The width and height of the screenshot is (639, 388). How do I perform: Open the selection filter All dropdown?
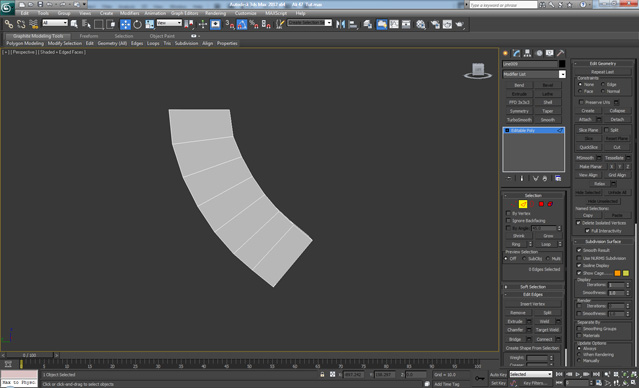(55, 23)
